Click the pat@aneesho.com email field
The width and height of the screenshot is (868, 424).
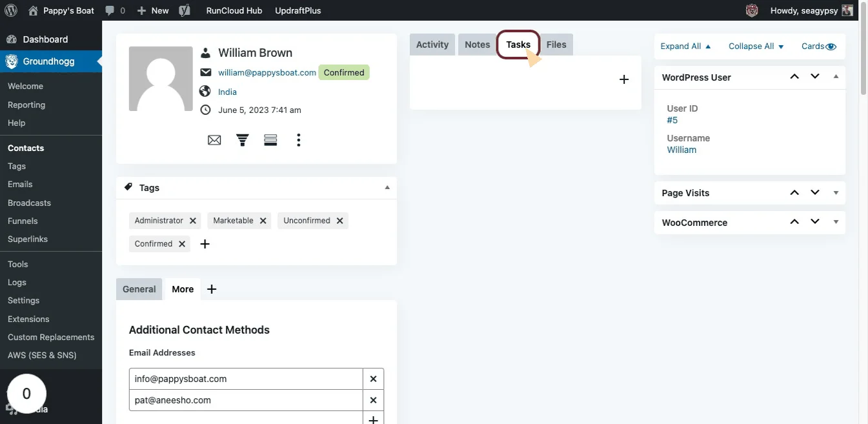[x=246, y=400]
